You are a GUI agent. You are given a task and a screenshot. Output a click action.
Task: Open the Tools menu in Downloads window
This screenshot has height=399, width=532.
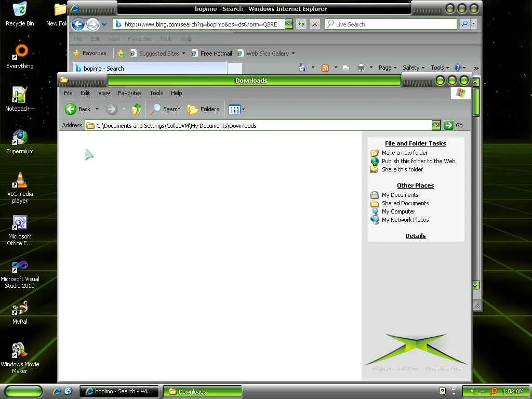point(156,93)
